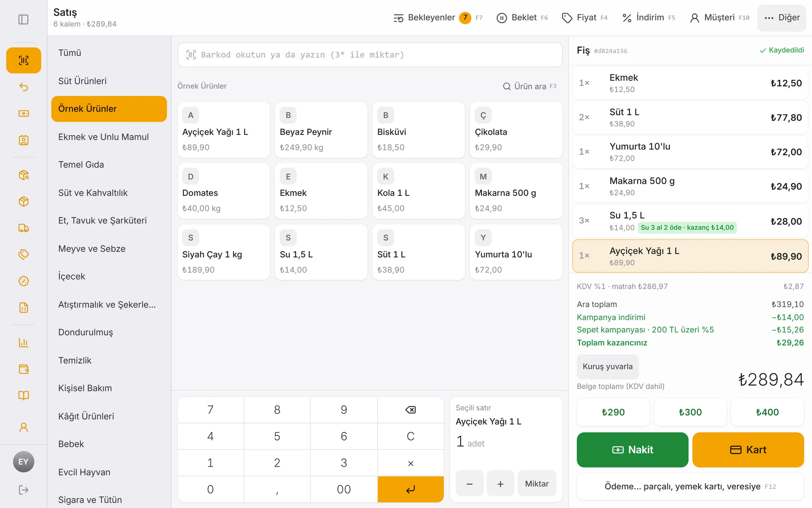Open the wallet icon in sidebar
This screenshot has height=508, width=812.
coord(24,369)
